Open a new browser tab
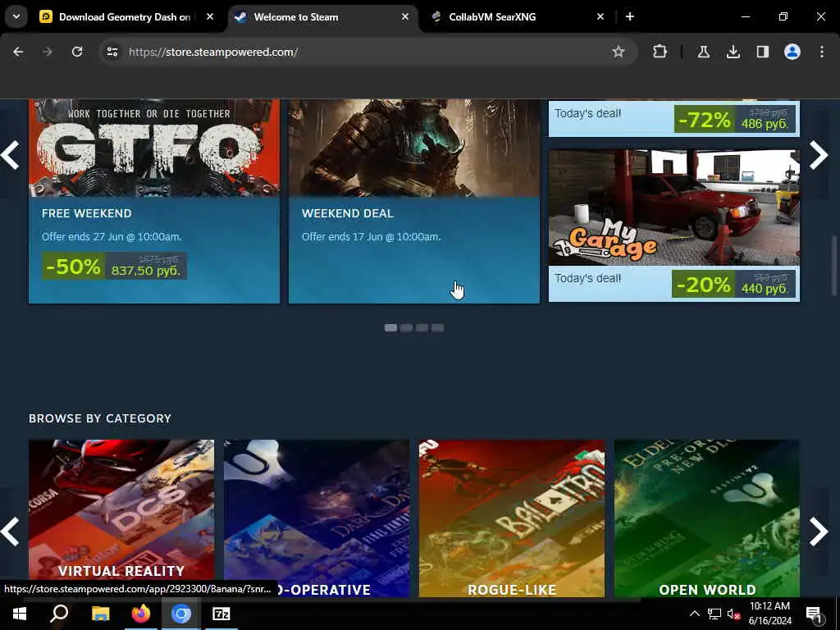The image size is (840, 630). [x=630, y=16]
